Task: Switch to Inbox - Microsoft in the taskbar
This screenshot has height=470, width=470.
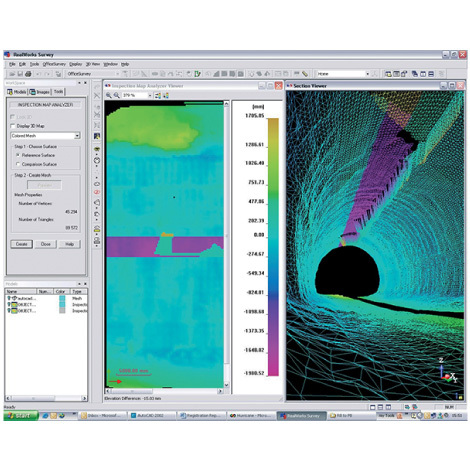Action: pyautogui.click(x=103, y=416)
